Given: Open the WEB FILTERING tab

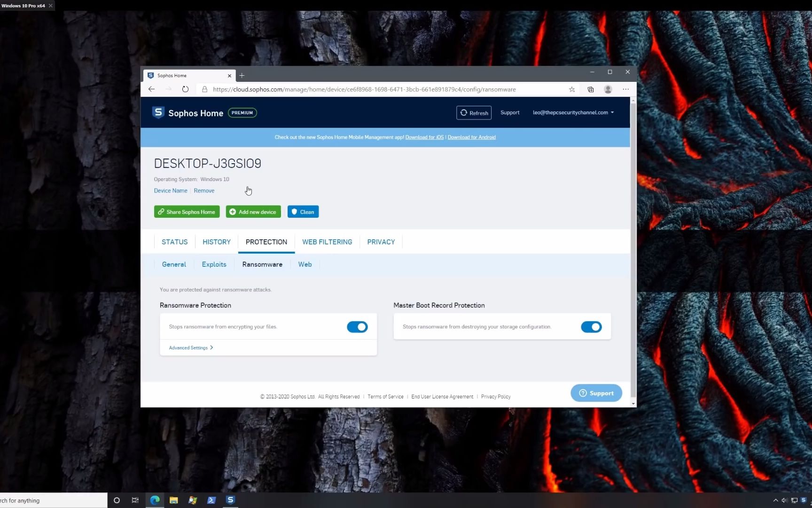Looking at the screenshot, I should tap(327, 242).
